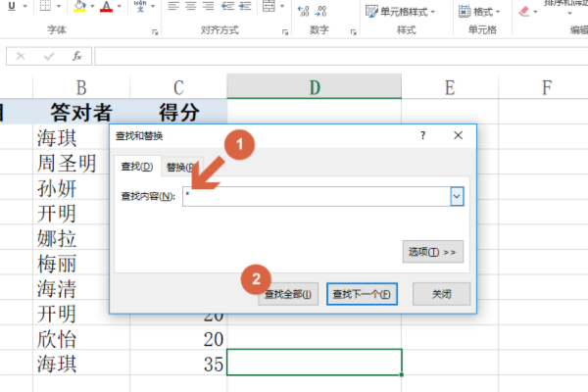588x392 pixels.
Task: Click the help question mark in dialog
Action: click(422, 138)
